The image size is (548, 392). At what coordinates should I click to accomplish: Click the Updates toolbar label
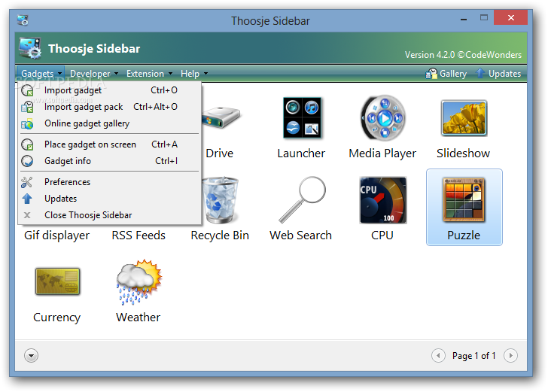504,74
